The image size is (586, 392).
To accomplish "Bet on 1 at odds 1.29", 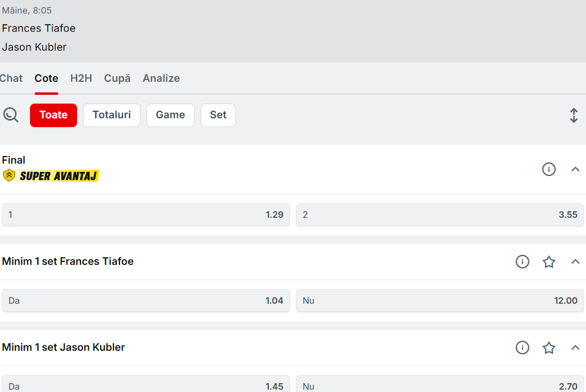I will click(146, 215).
